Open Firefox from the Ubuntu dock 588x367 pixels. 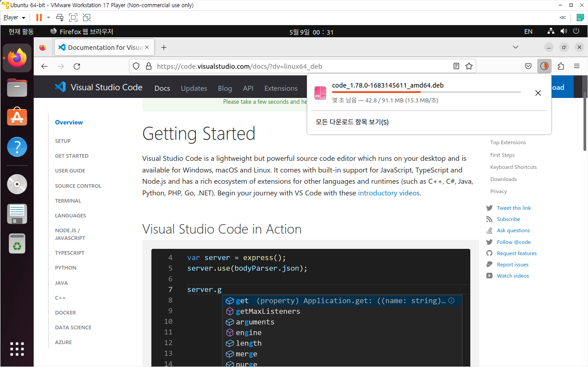pos(17,58)
